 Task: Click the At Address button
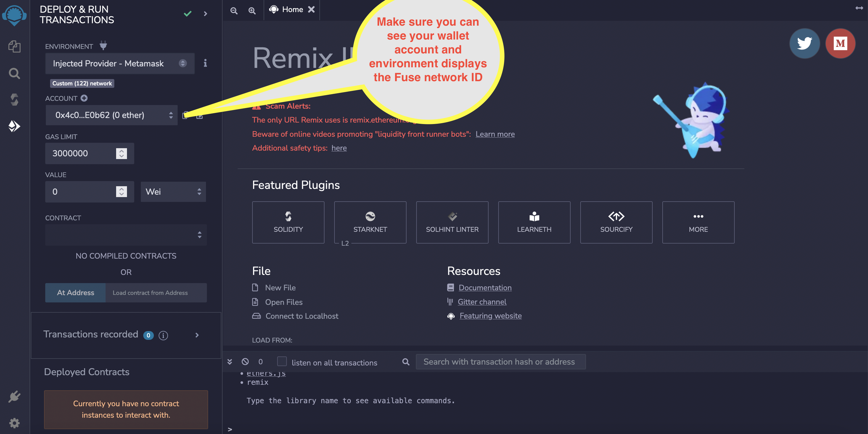[x=75, y=293]
